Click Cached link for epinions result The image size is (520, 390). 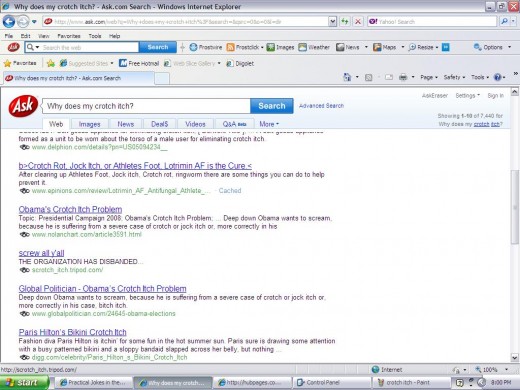230,191
